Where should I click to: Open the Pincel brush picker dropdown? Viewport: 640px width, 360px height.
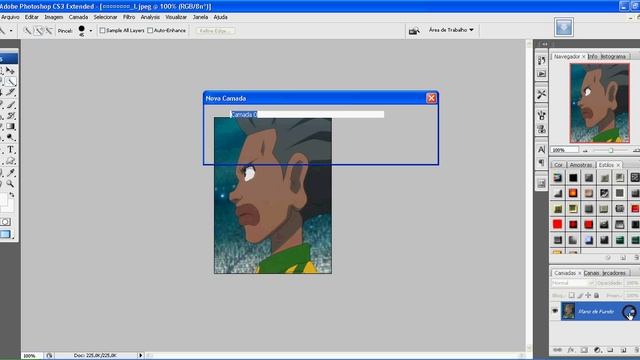[91, 31]
